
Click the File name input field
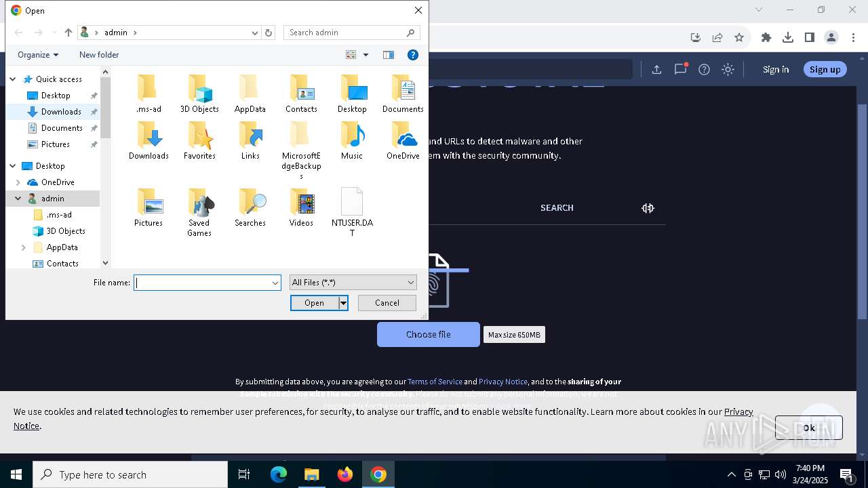click(202, 283)
